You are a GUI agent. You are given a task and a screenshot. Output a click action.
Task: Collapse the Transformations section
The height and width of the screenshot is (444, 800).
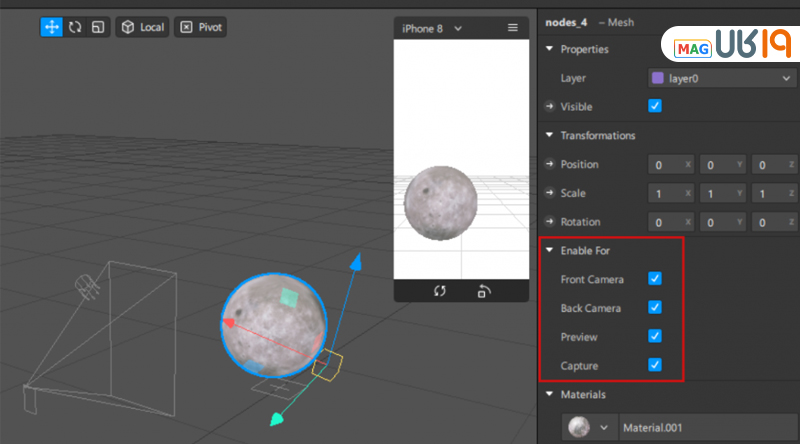pos(549,135)
